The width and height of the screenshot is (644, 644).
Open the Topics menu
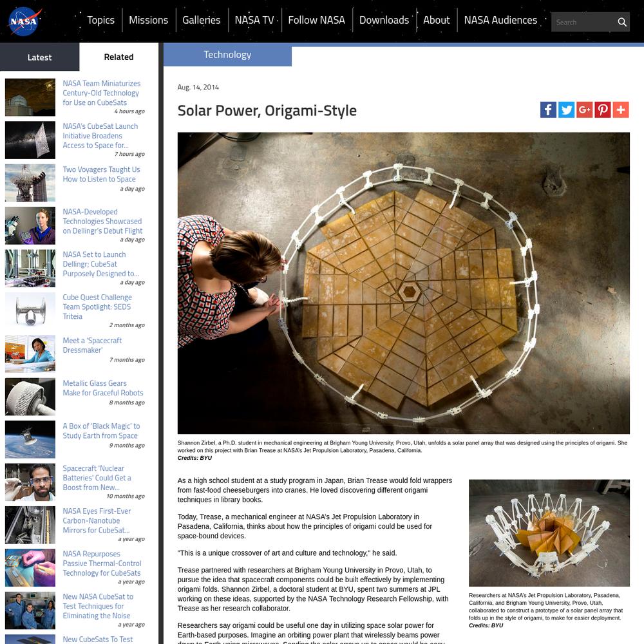(x=100, y=20)
